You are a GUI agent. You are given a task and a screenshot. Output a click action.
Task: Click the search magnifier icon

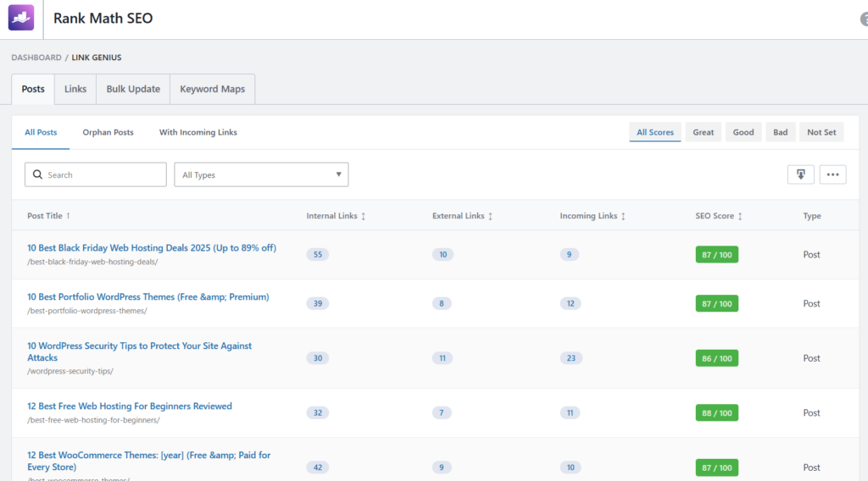(x=37, y=174)
